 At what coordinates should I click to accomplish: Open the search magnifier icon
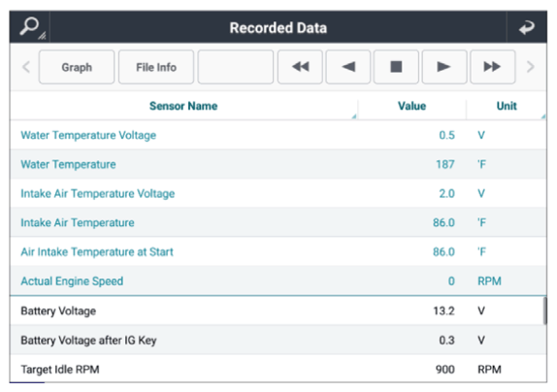click(30, 27)
